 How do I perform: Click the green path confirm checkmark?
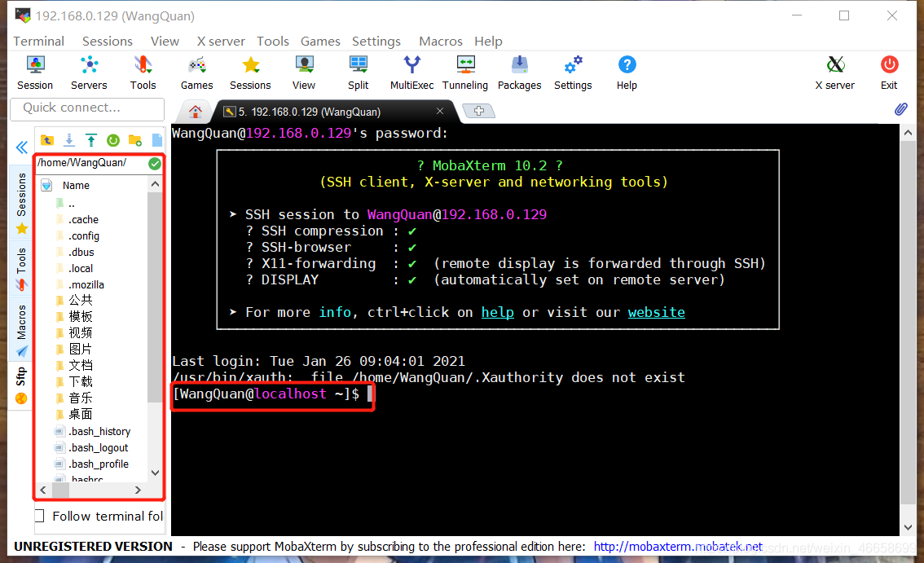pos(155,164)
